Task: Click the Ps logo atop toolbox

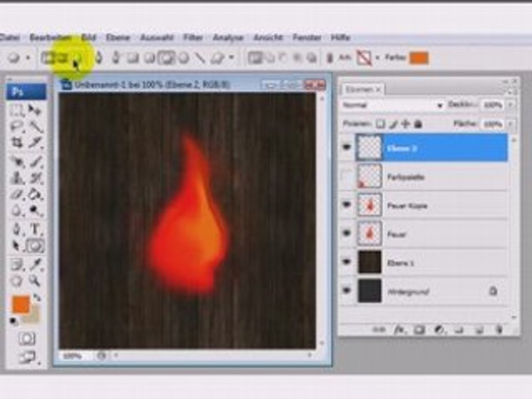Action: point(26,91)
